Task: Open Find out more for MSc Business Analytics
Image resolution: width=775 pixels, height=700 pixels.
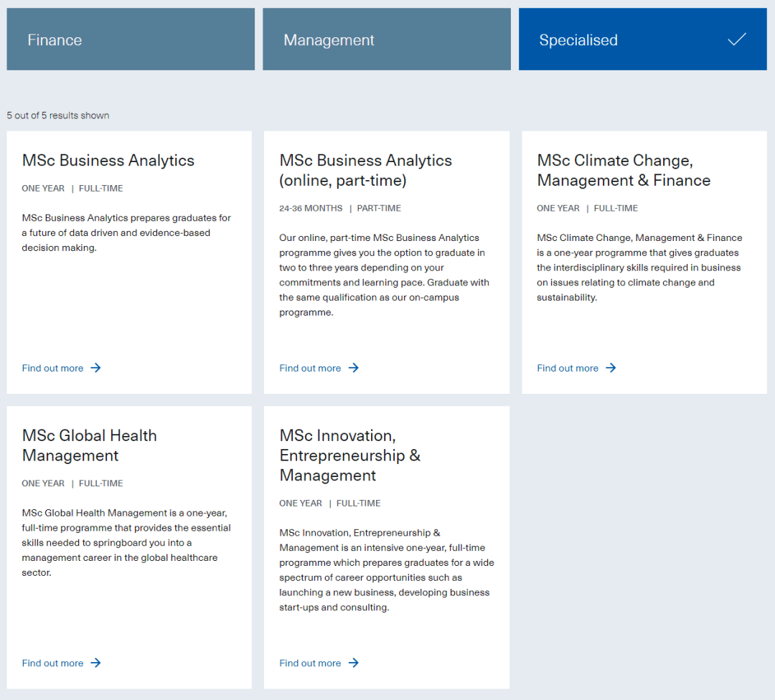Action: (53, 368)
